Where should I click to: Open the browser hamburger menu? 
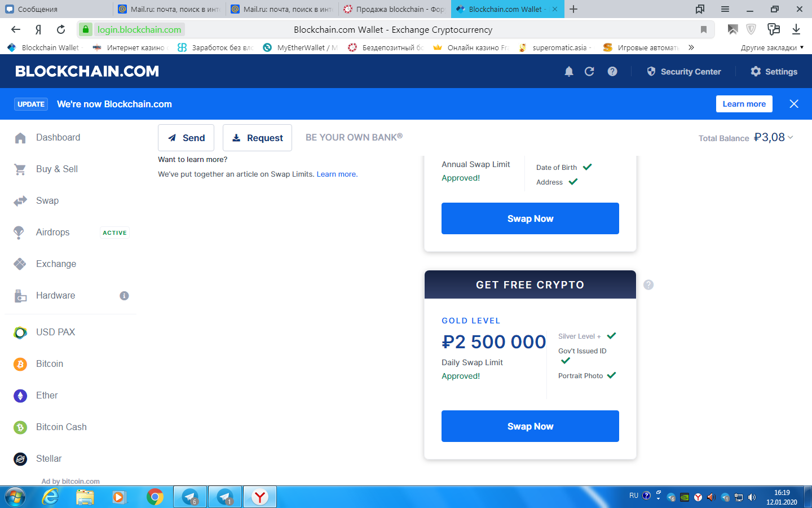pyautogui.click(x=725, y=9)
